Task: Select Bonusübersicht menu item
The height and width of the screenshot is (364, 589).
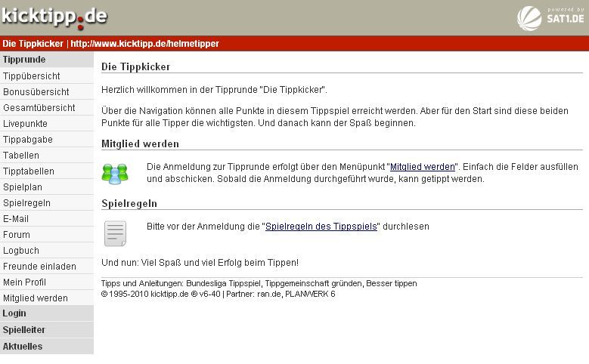Action: (x=36, y=92)
